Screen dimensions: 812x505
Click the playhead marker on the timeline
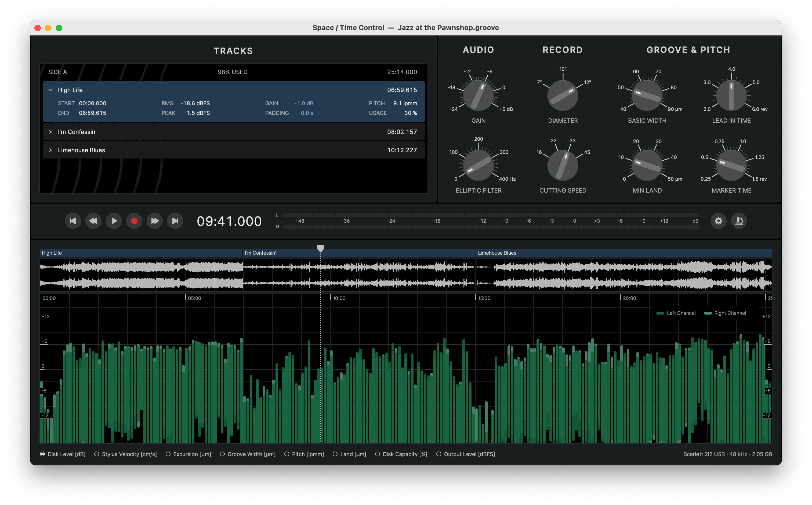pyautogui.click(x=321, y=248)
